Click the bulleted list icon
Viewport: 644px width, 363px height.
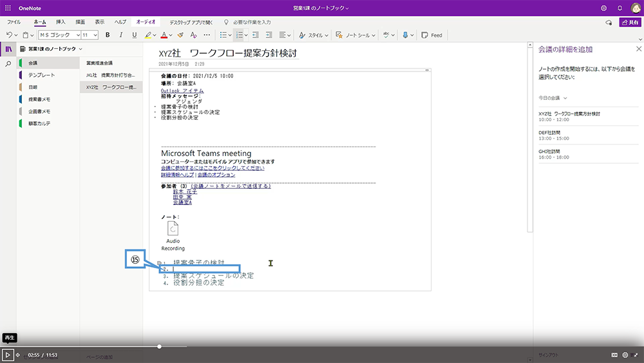223,35
